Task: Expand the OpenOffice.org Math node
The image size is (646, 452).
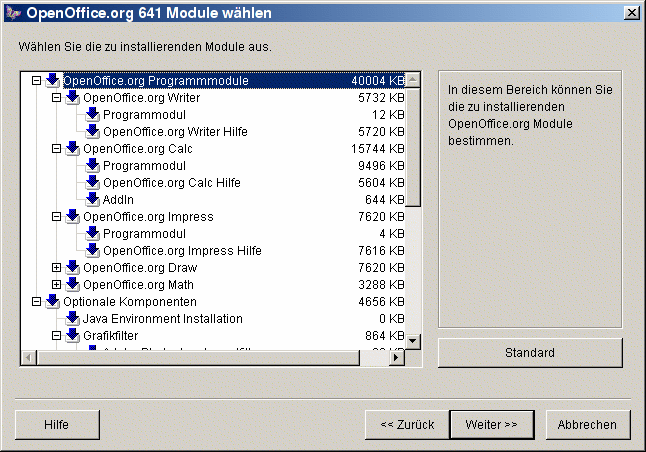Action: (x=57, y=285)
